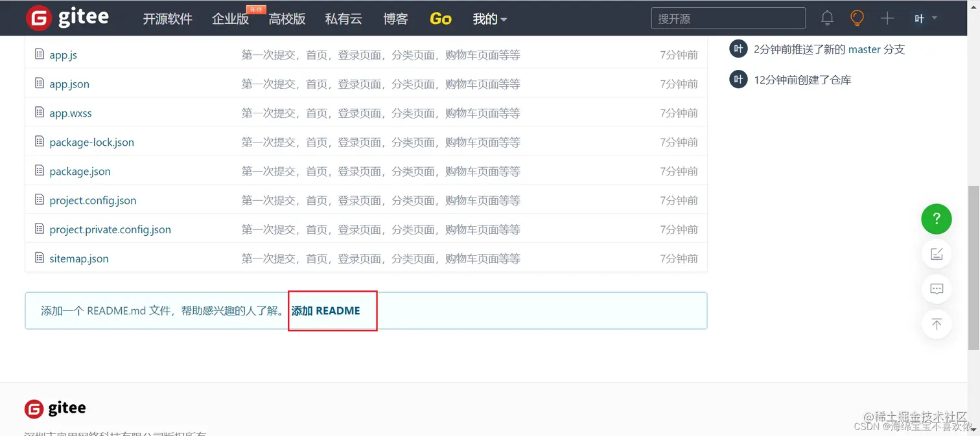980x436 pixels.
Task: Open the 开源软件 menu
Action: pos(168,19)
